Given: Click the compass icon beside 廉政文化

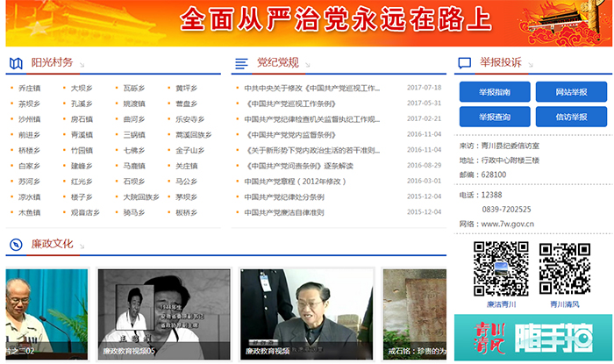Looking at the screenshot, I should [16, 244].
